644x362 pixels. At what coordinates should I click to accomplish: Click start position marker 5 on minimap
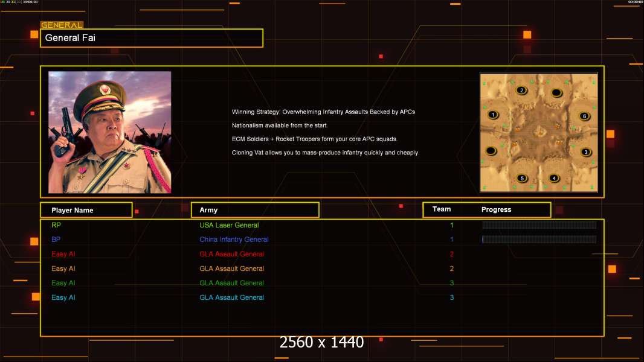tap(522, 179)
